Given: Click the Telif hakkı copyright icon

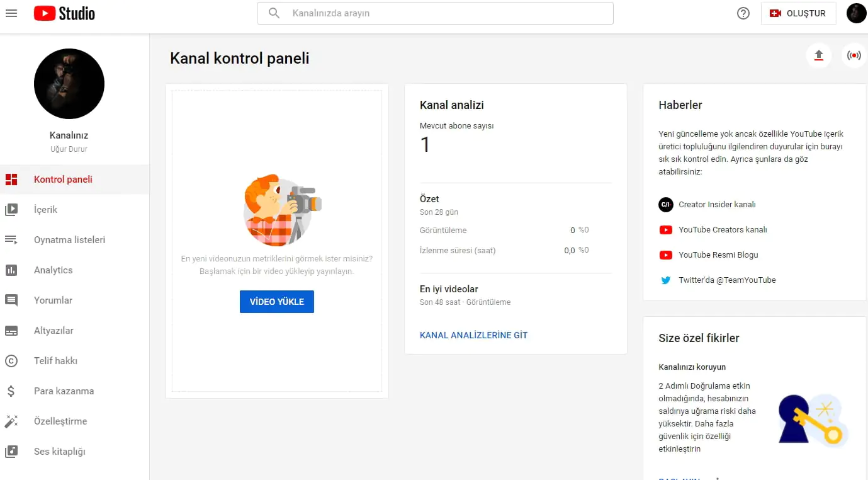Looking at the screenshot, I should 11,361.
